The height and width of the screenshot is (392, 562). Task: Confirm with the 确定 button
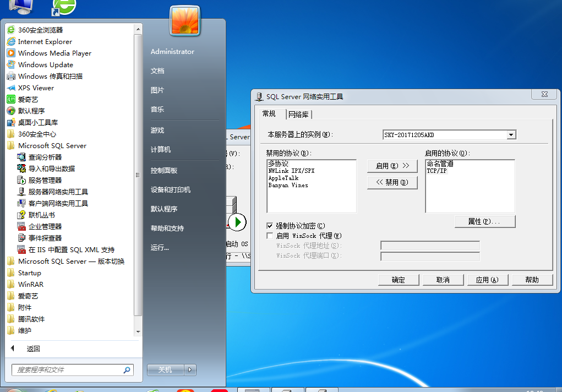[399, 280]
